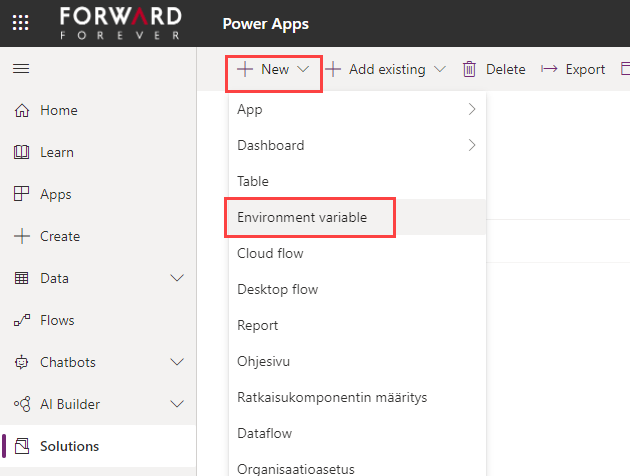Click the Create plus icon in sidebar
The height and width of the screenshot is (476, 630).
21,237
